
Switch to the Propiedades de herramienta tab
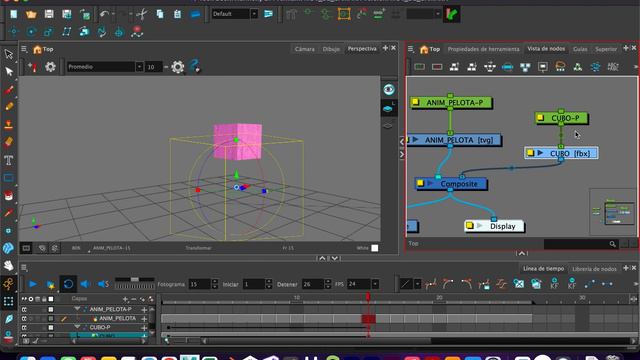[483, 49]
